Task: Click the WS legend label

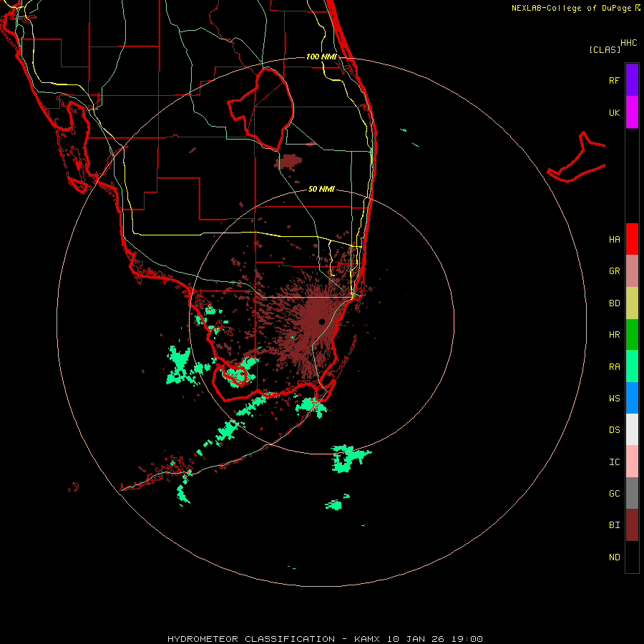Action: (x=614, y=398)
